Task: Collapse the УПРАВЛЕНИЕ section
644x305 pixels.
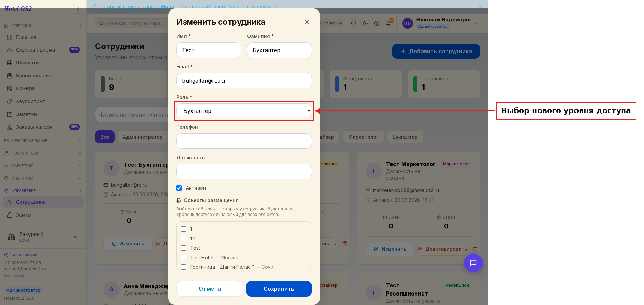Action: tap(43, 191)
